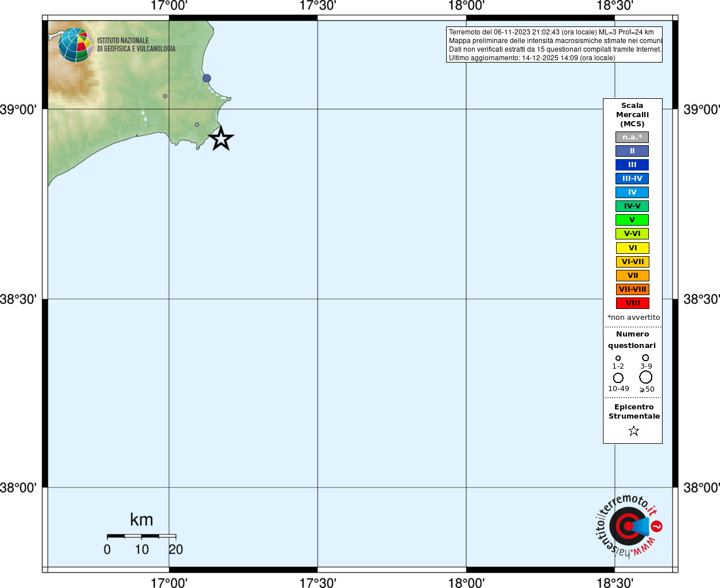Click the epicenter star on the map

[221, 139]
